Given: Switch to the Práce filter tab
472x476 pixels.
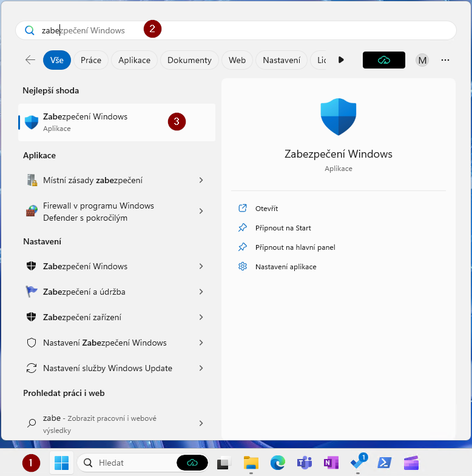Looking at the screenshot, I should point(91,60).
